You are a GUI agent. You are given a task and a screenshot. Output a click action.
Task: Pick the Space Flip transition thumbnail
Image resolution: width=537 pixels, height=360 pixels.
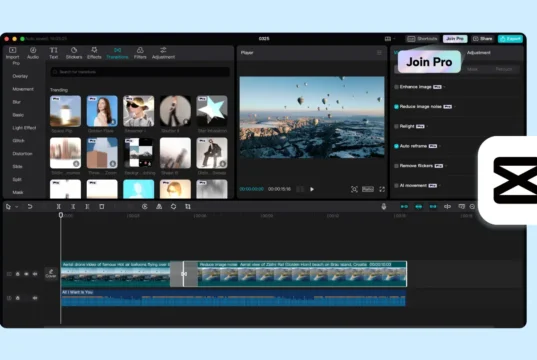tap(65, 111)
